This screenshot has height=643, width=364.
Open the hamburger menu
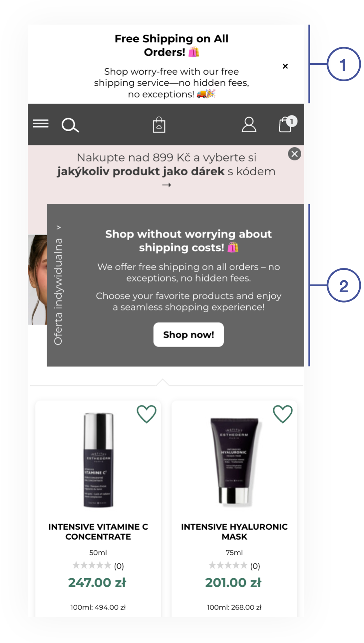coord(41,124)
